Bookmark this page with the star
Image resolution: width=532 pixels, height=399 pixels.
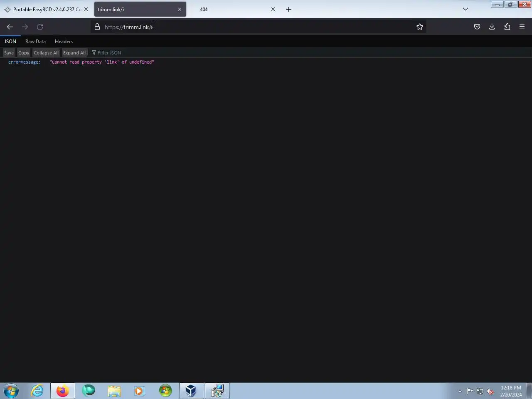pyautogui.click(x=420, y=27)
